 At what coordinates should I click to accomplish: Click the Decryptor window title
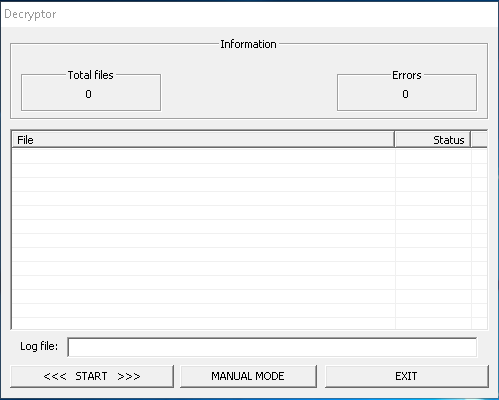pos(30,14)
